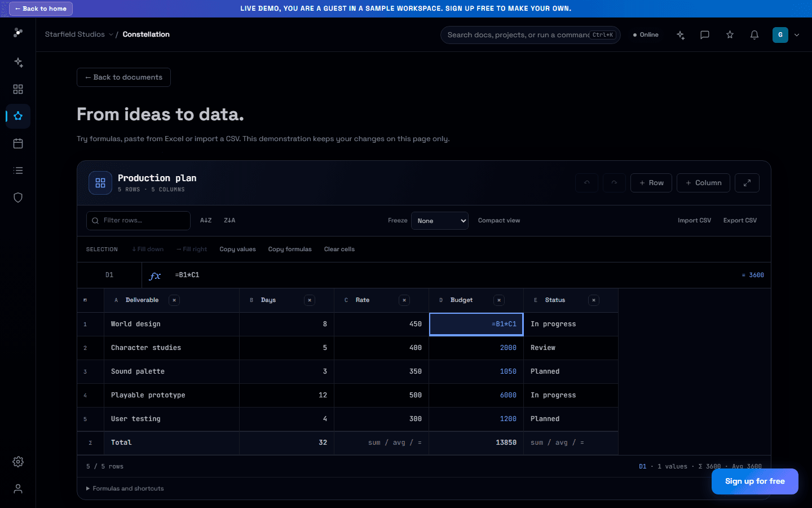This screenshot has width=812, height=508.
Task: Open the calendar icon in sidebar
Action: pyautogui.click(x=18, y=143)
